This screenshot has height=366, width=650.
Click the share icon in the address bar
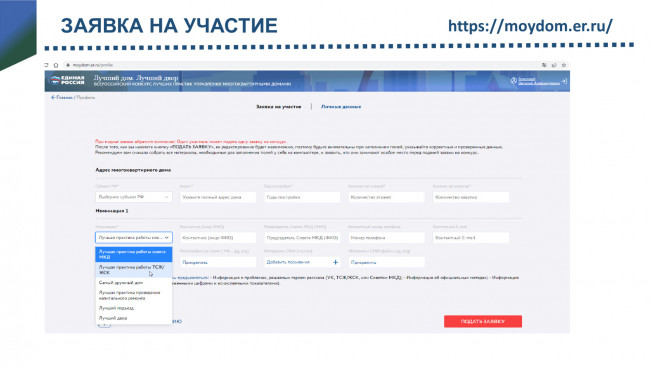(x=554, y=65)
